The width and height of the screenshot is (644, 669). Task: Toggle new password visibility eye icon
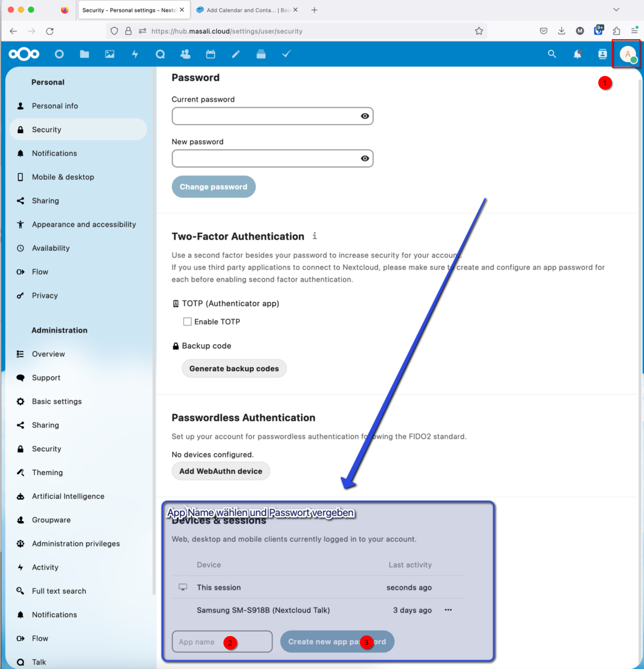coord(365,158)
